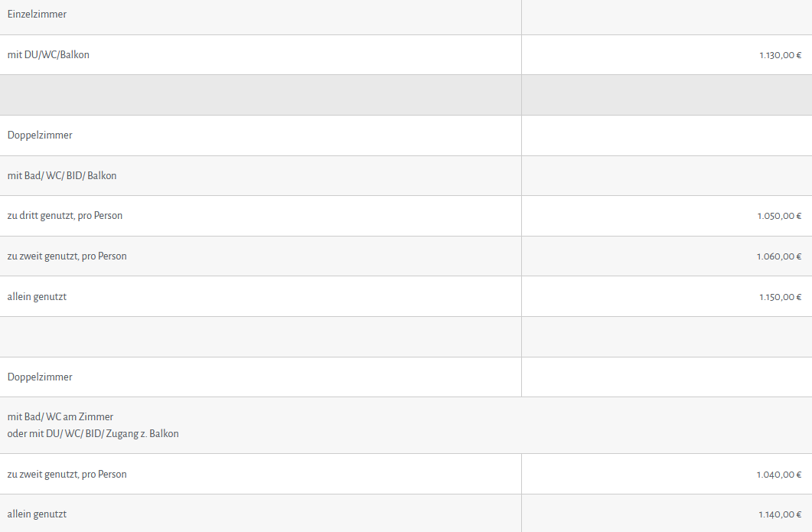Click the second Doppelzimmer heading
Screen dimensions: 812x532
40,377
